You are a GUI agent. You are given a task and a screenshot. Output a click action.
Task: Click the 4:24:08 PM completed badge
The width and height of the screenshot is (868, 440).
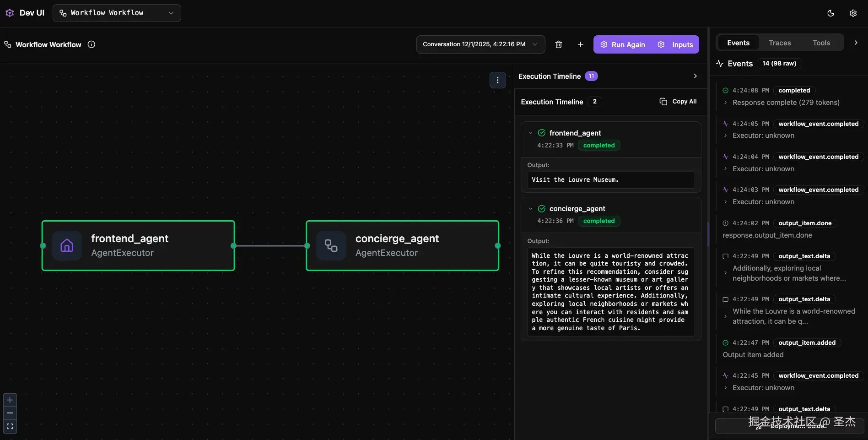(x=794, y=91)
